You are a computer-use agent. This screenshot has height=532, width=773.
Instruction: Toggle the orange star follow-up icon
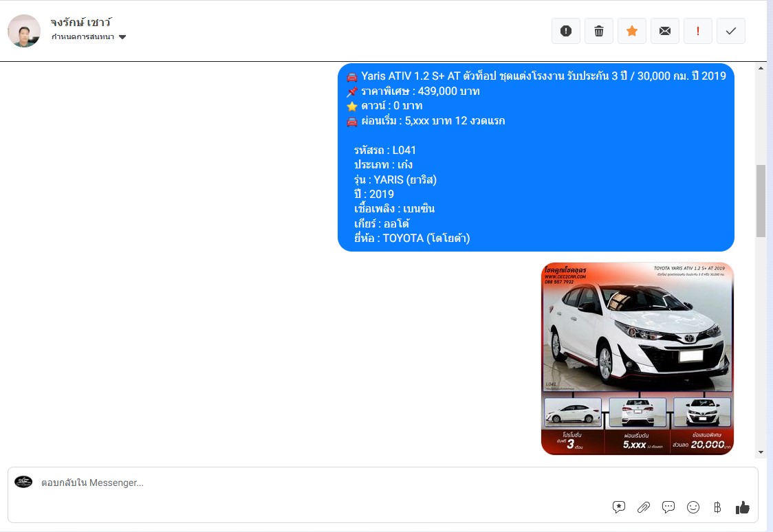coord(632,31)
